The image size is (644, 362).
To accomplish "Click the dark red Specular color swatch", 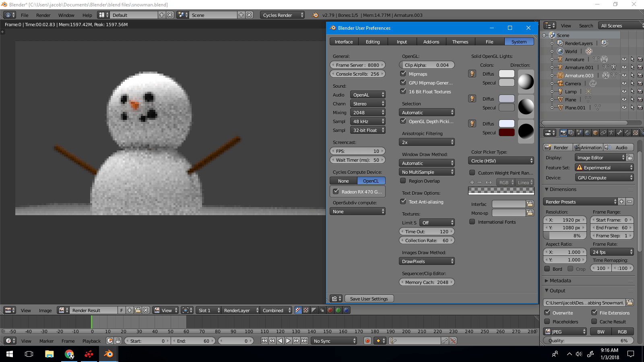I will pos(506,133).
